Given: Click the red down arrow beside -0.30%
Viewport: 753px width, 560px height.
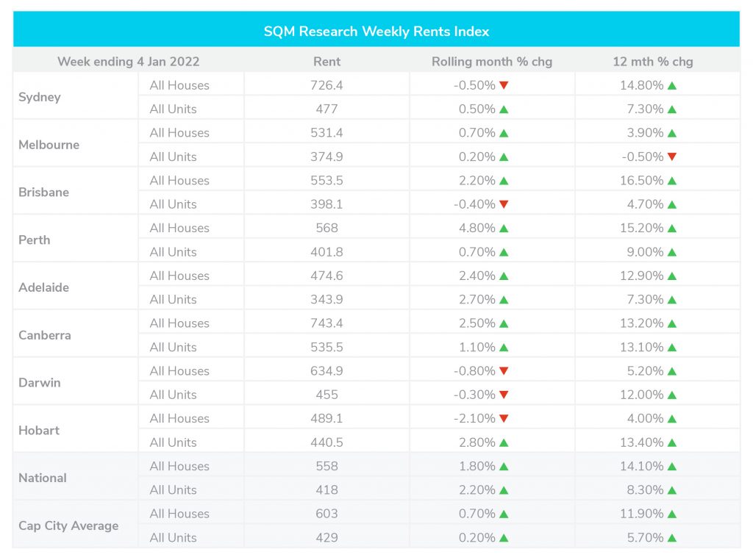Looking at the screenshot, I should (504, 395).
